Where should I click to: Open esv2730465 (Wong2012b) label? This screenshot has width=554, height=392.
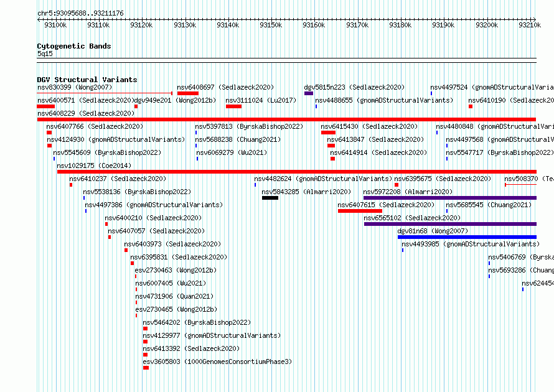pos(176,309)
